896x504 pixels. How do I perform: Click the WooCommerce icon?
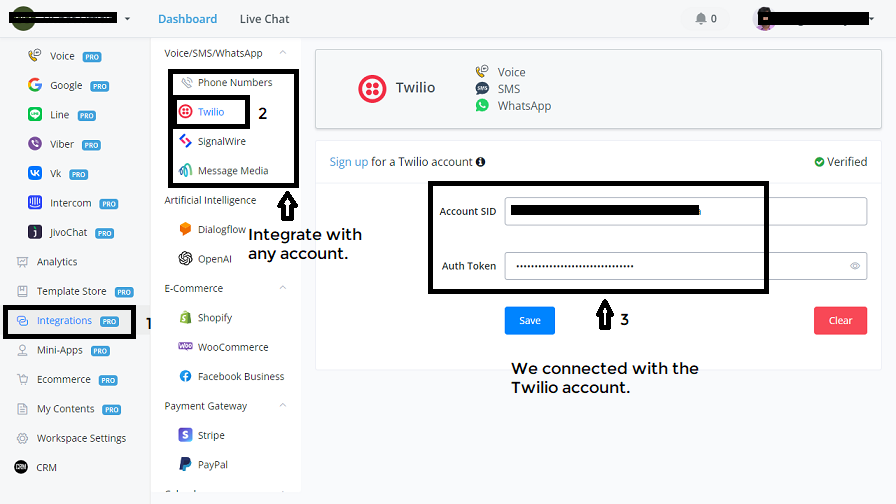coord(185,347)
